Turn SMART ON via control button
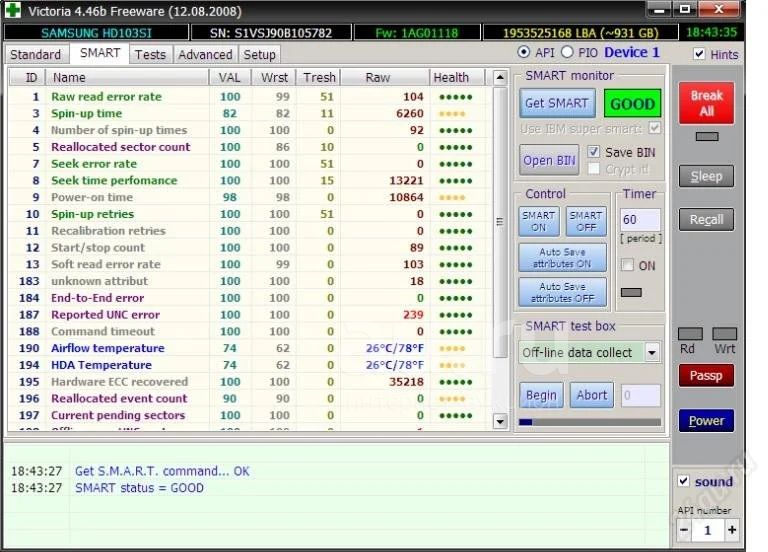Screen dimensions: 768x552 [538, 221]
